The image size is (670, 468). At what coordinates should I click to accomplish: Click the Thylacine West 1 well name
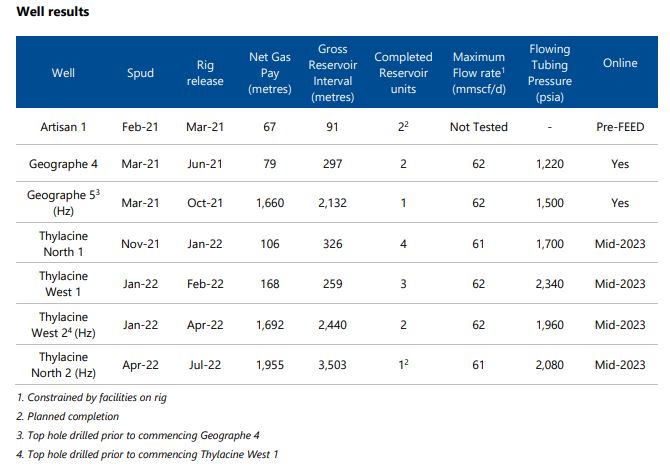tap(63, 283)
